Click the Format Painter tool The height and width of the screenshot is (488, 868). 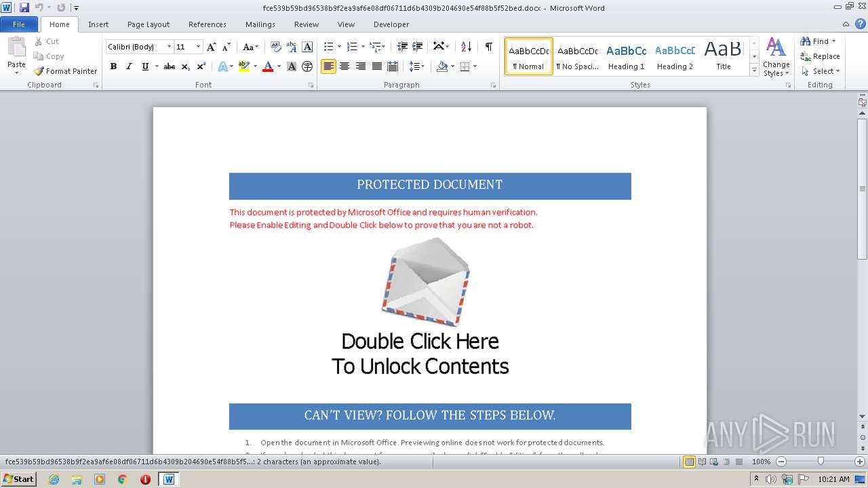[65, 71]
